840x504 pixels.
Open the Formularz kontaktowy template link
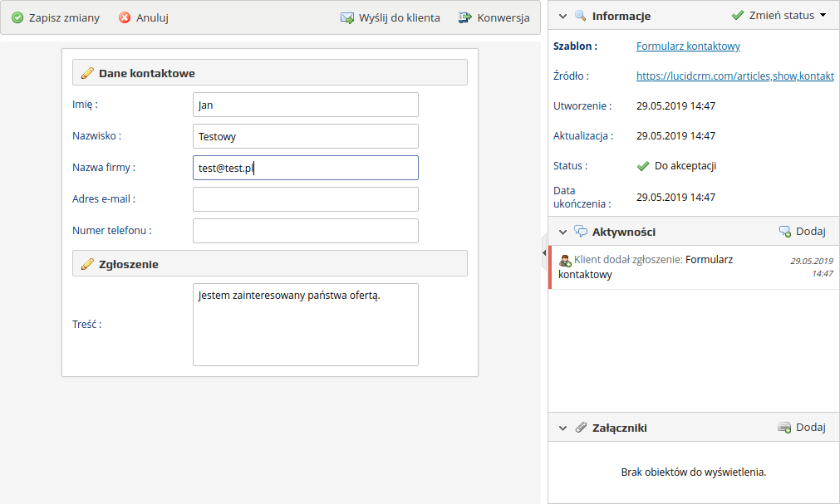pos(689,46)
